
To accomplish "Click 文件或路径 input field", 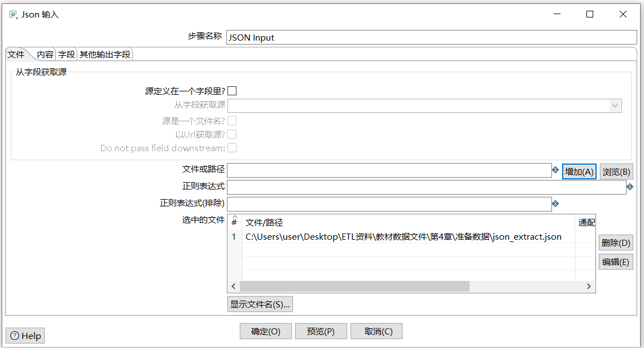I will tap(389, 170).
